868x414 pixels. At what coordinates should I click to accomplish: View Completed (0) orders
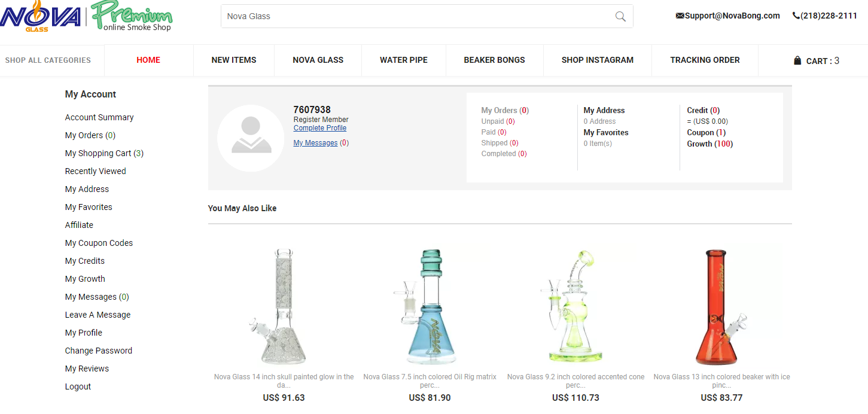coord(504,154)
